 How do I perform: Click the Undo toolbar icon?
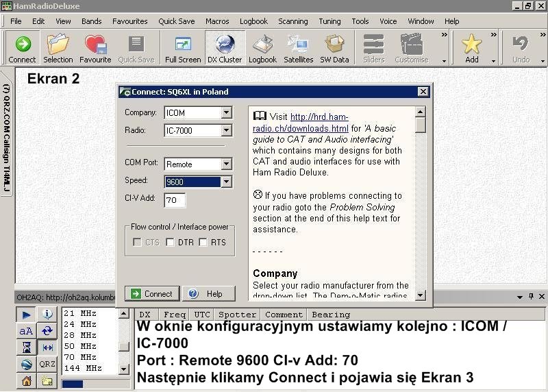[521, 48]
